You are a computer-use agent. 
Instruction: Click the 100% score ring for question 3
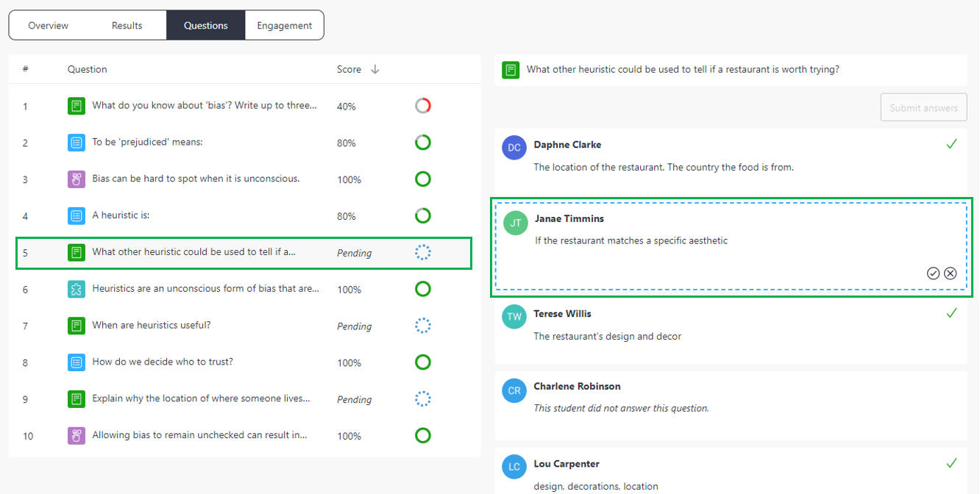click(x=423, y=179)
